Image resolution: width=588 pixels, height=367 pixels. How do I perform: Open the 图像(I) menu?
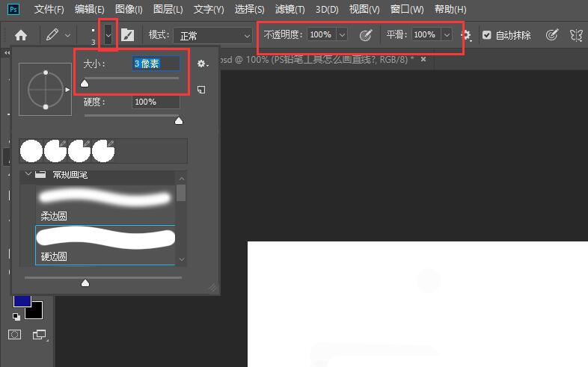129,9
